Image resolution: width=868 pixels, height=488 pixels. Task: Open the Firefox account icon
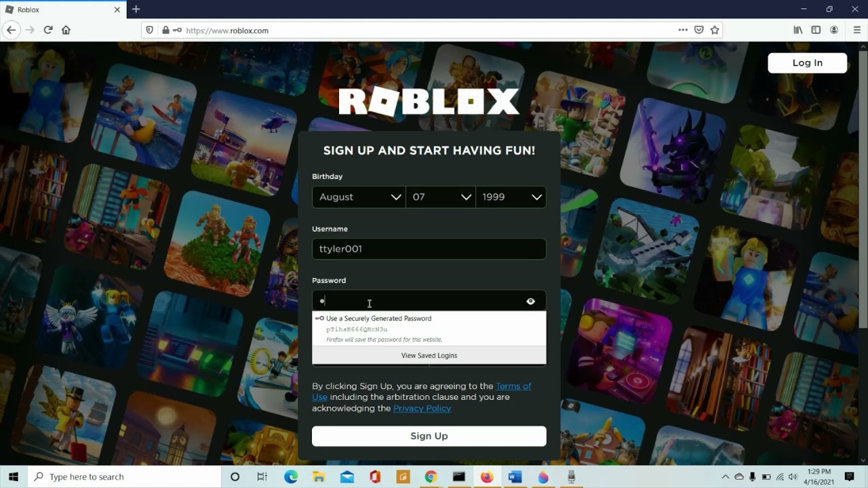coord(834,30)
